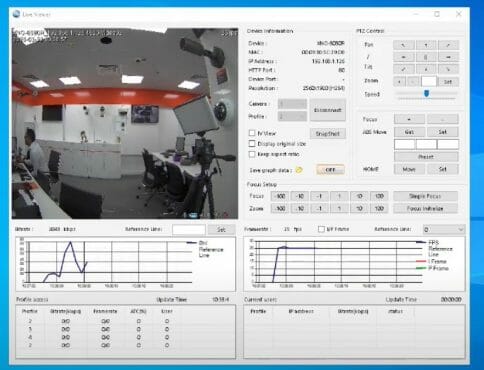The image size is (484, 370).
Task: Take a SnapShot of the video
Action: click(328, 134)
